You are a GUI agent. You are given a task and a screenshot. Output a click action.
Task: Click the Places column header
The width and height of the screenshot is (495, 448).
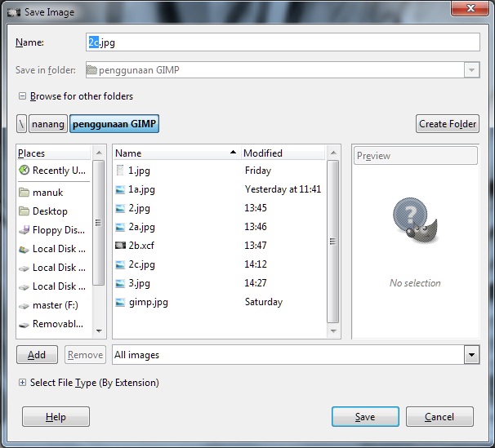(54, 153)
